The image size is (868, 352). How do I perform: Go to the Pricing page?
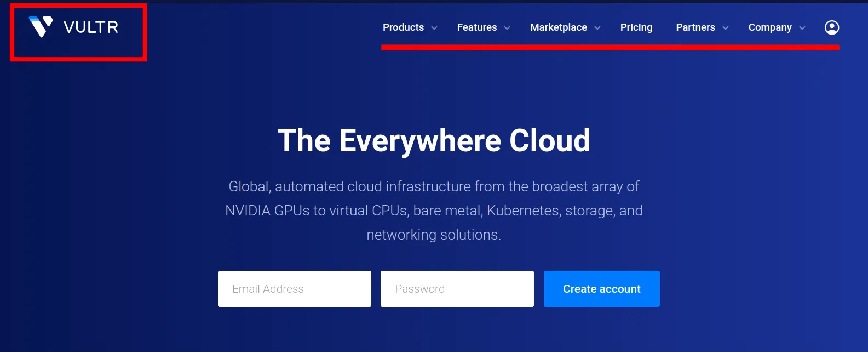tap(636, 27)
